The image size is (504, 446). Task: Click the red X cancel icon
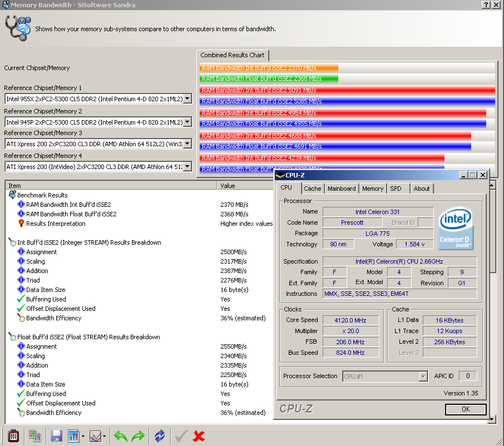[x=199, y=436]
